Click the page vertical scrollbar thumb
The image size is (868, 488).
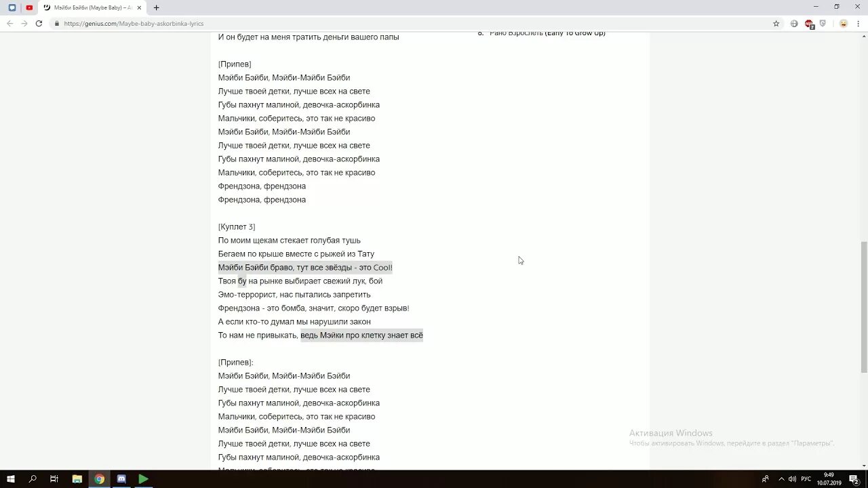(x=864, y=306)
